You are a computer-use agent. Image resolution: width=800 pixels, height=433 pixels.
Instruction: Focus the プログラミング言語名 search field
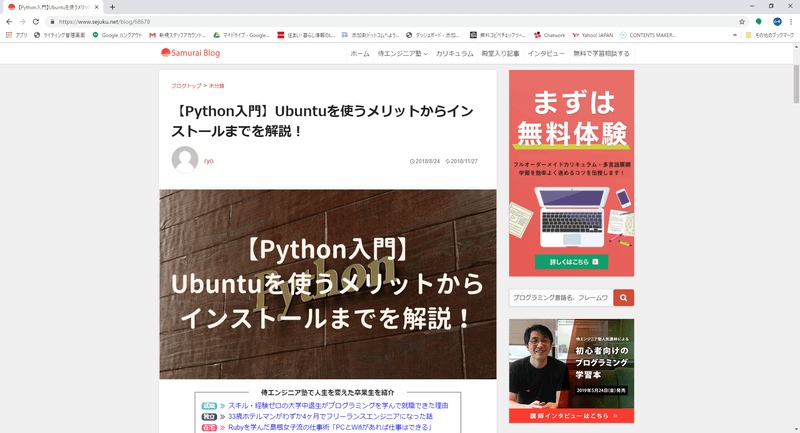(561, 297)
